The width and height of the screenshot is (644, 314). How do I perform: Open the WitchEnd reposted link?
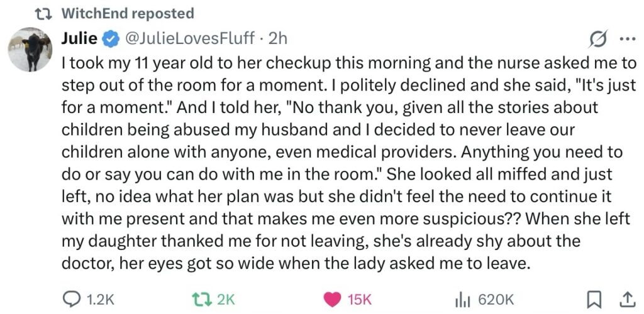(x=128, y=13)
